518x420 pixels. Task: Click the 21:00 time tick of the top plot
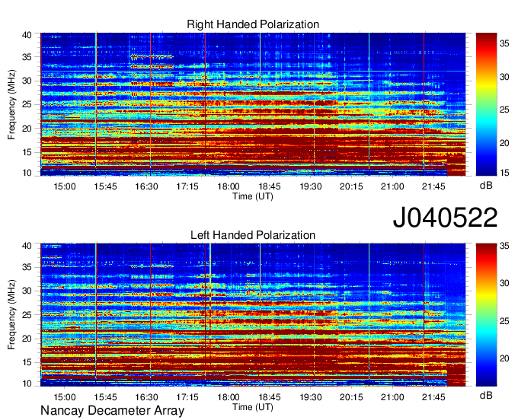pyautogui.click(x=392, y=186)
